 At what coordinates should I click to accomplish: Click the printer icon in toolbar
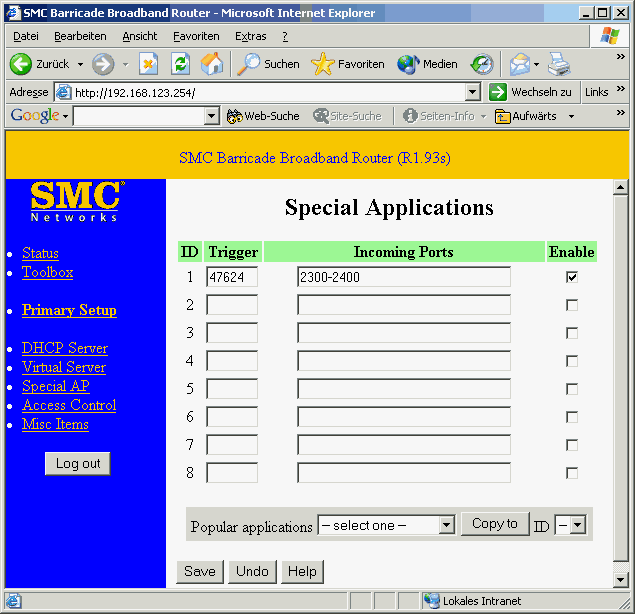558,64
